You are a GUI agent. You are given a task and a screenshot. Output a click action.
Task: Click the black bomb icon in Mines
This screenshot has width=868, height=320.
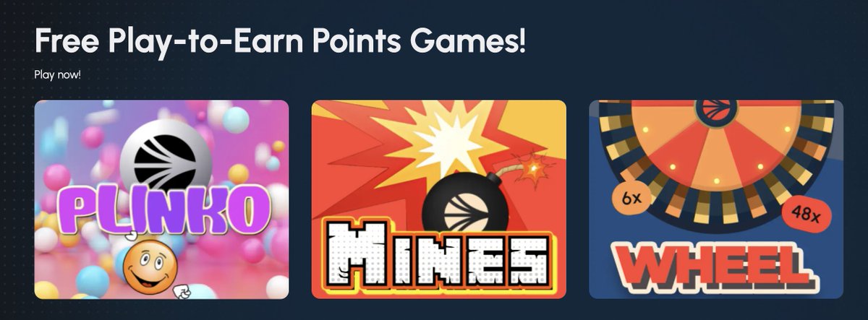463,209
